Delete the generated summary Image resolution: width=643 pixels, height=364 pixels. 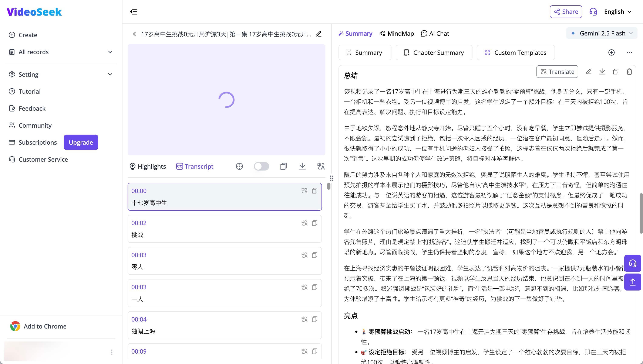tap(630, 72)
